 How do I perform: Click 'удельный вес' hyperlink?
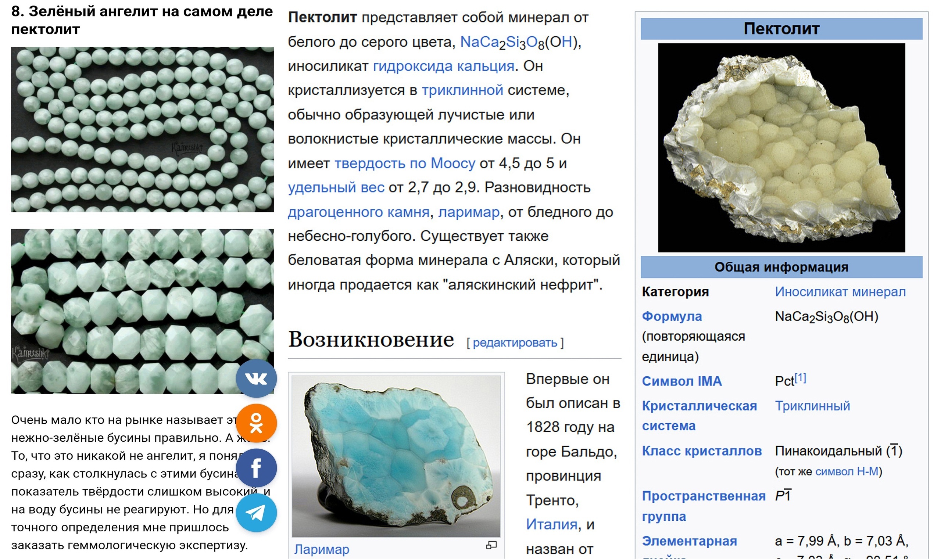pos(336,187)
